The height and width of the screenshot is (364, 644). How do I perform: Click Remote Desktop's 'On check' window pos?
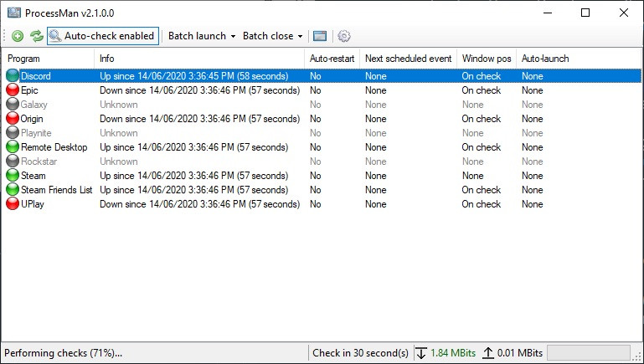point(482,147)
